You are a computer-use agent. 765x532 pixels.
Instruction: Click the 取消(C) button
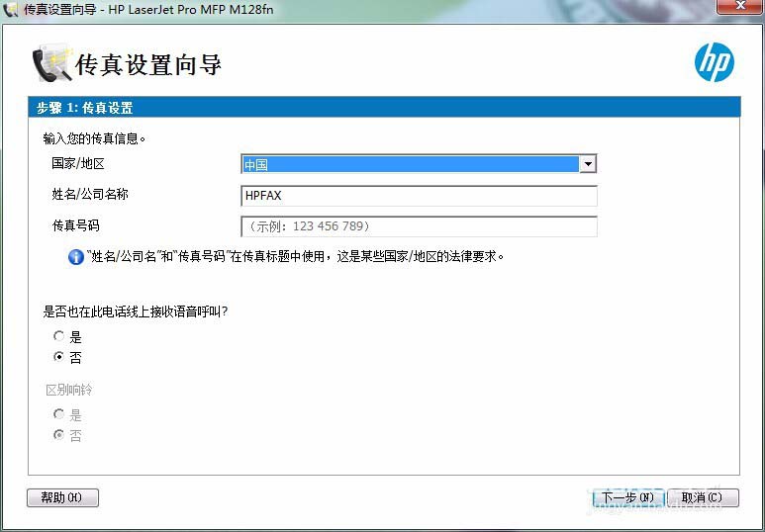[703, 497]
